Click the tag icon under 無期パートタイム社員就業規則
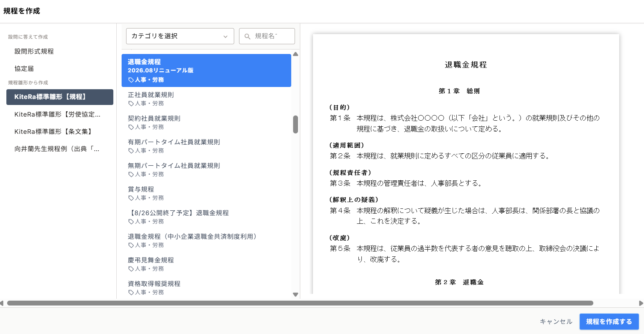644x334 pixels. click(131, 175)
